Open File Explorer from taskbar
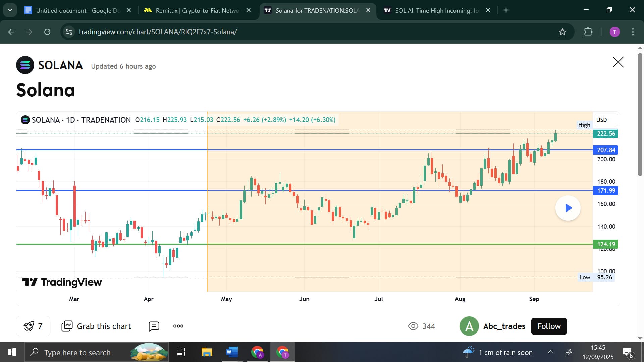644x362 pixels. pos(207,352)
